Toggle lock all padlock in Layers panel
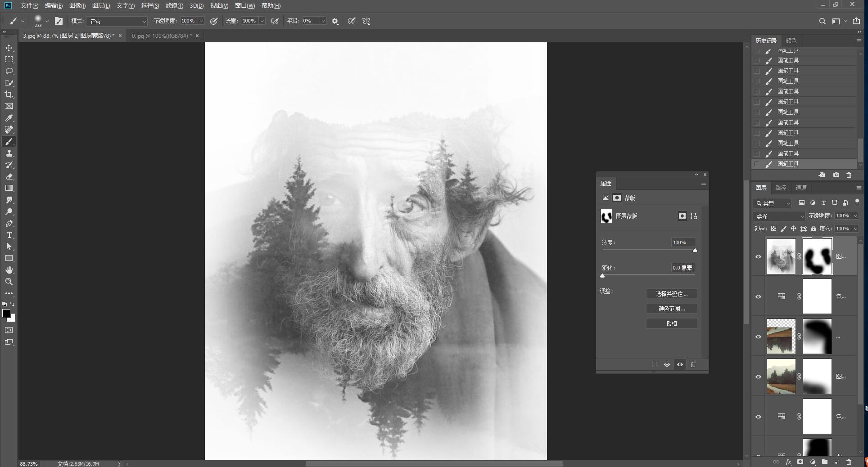 814,229
